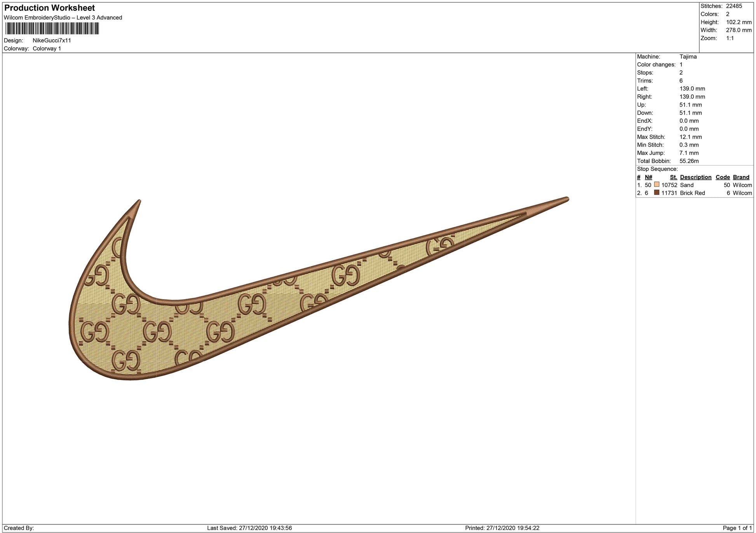This screenshot has width=756, height=533.
Task: Click the Production Worksheet title
Action: [x=49, y=8]
